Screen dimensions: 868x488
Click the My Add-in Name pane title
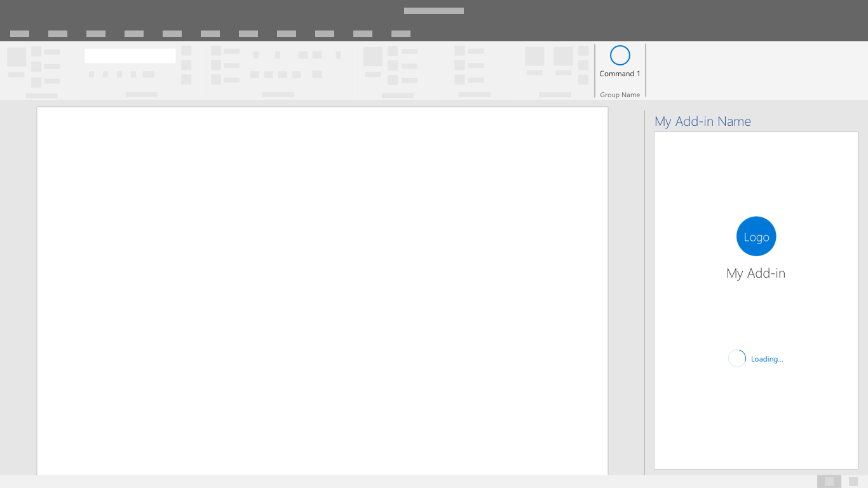tap(703, 121)
